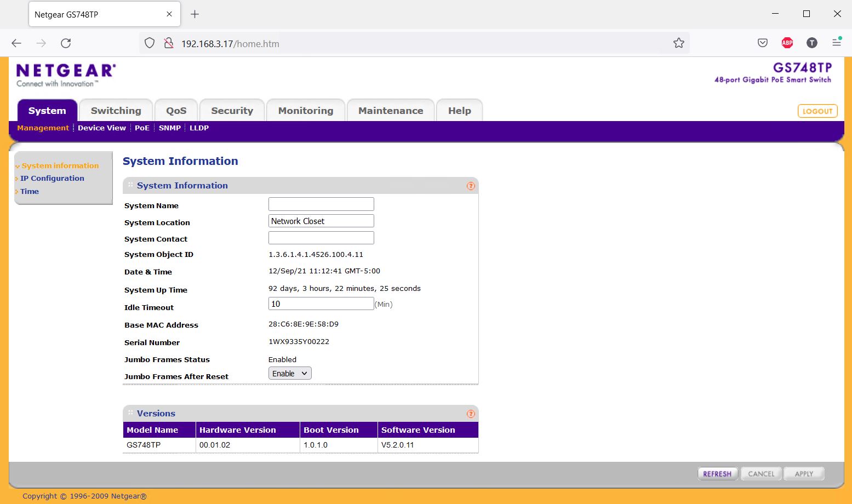Viewport: 852px width, 504px height.
Task: Reload the page with the refresh icon
Action: (66, 43)
